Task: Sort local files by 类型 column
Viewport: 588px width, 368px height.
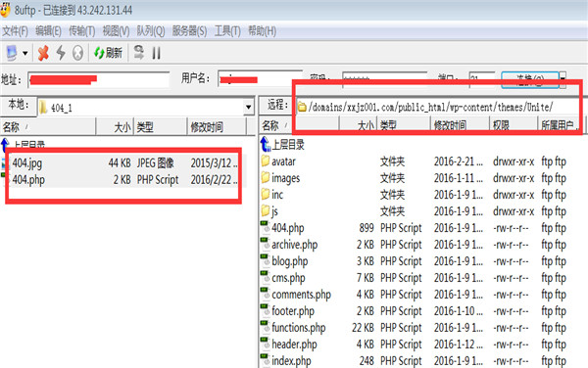Action: 160,127
